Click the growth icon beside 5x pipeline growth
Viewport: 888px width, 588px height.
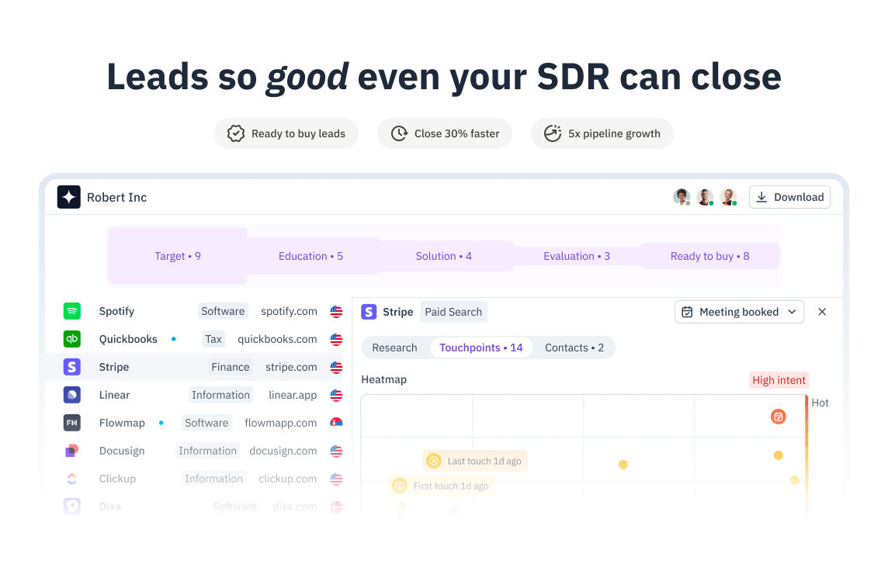click(553, 133)
